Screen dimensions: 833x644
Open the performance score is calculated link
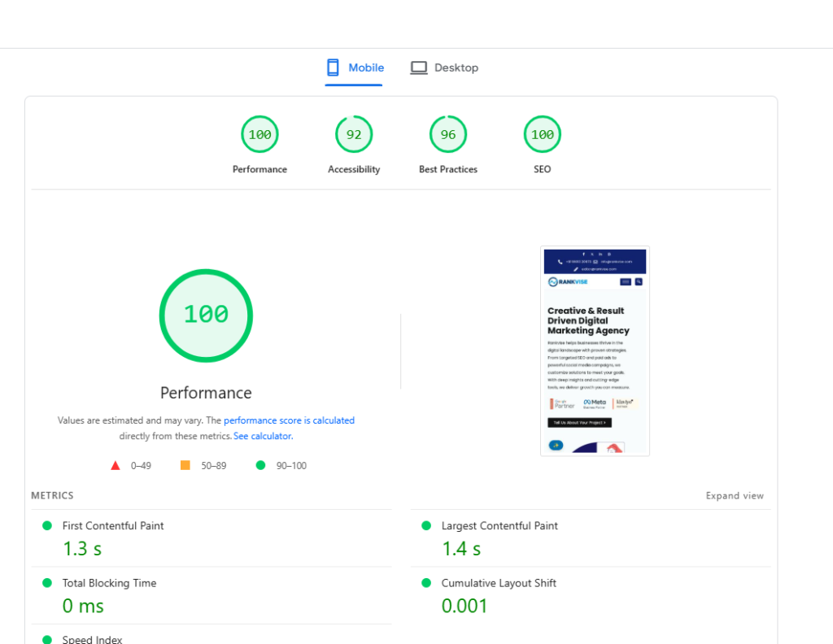coord(289,420)
